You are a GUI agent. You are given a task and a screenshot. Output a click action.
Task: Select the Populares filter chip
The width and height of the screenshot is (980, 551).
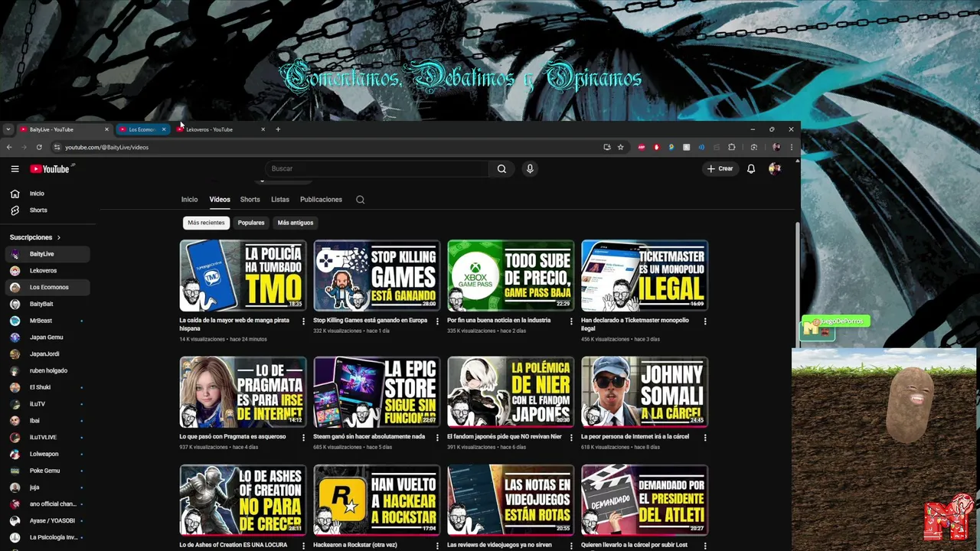pyautogui.click(x=251, y=223)
